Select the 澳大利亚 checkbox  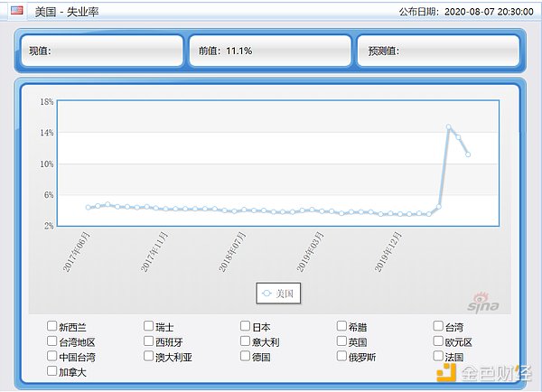point(149,357)
